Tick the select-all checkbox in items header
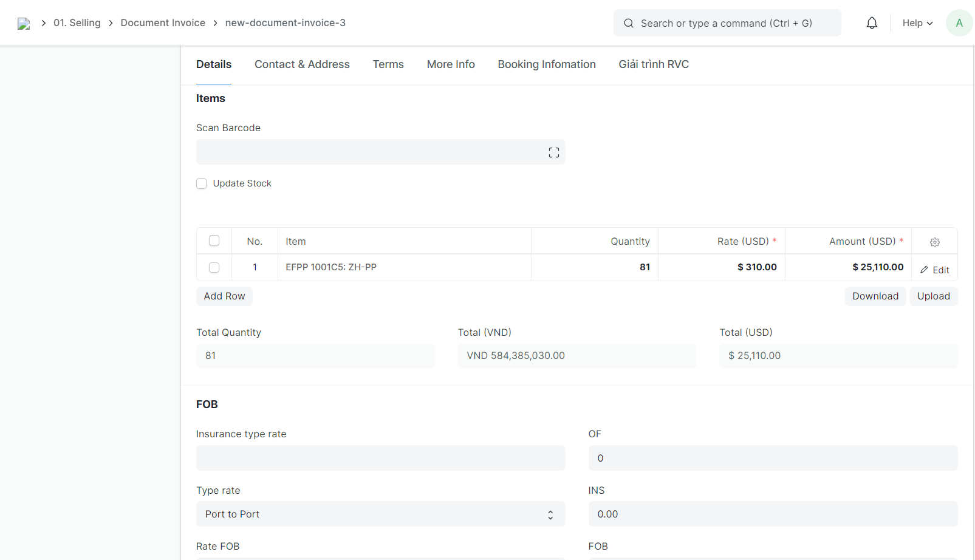The height and width of the screenshot is (560, 975). point(214,241)
